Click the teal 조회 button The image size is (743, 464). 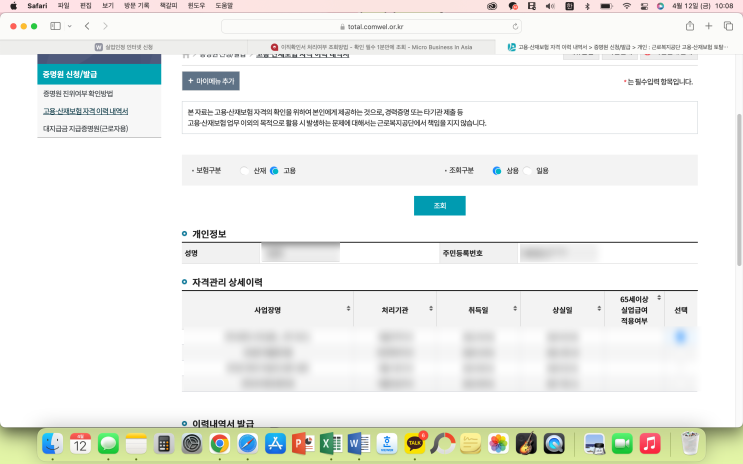(x=440, y=206)
